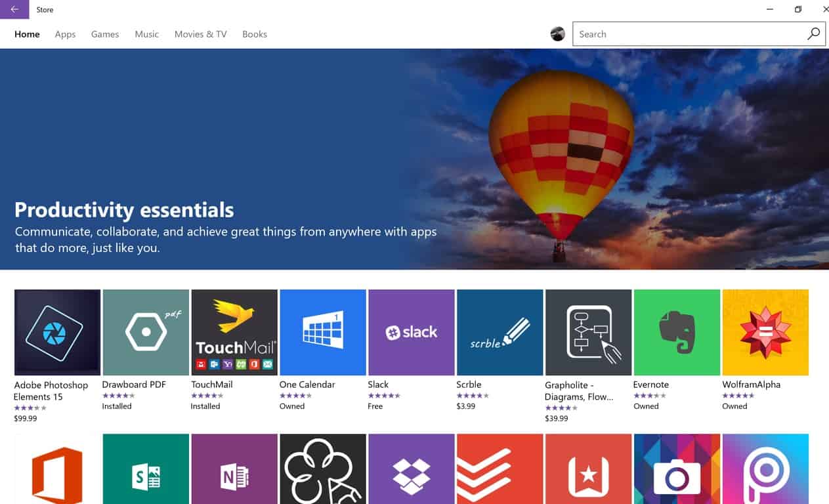Click Owned status under Evernote

click(x=646, y=406)
